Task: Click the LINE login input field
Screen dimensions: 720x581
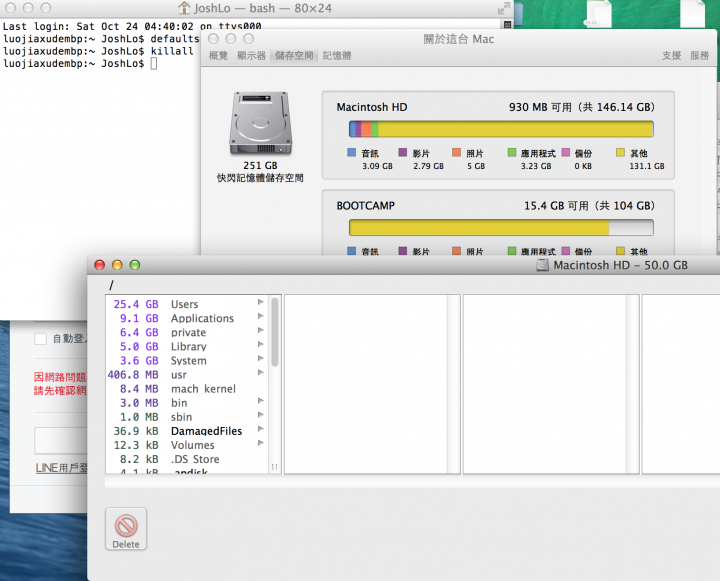Action: pyautogui.click(x=61, y=440)
